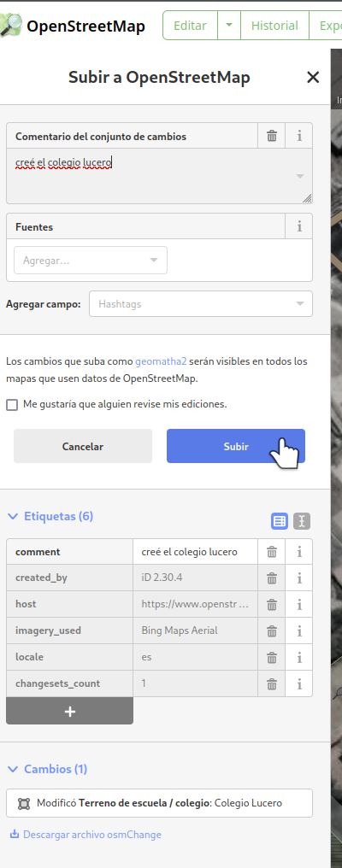Remove the locale tag row
The image size is (342, 868).
(272, 657)
